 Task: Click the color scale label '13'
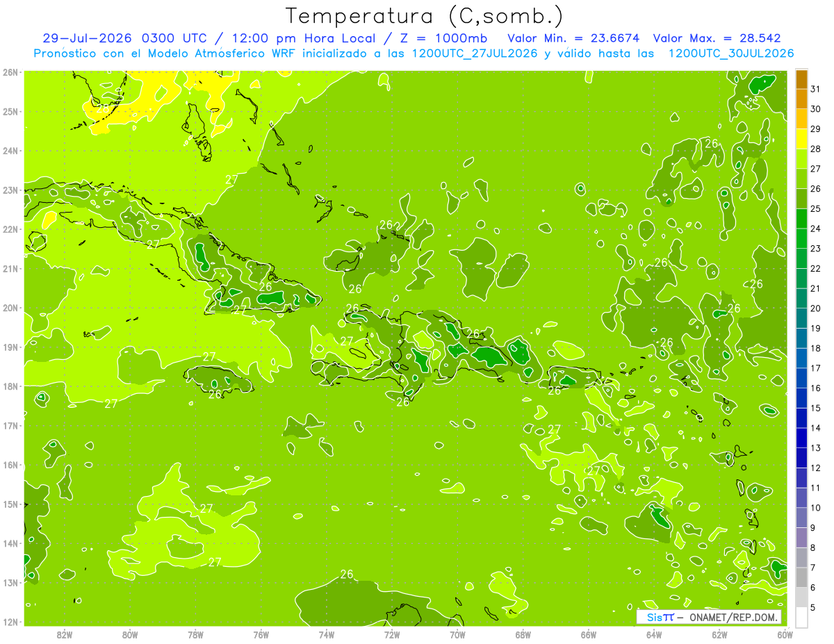pyautogui.click(x=816, y=448)
